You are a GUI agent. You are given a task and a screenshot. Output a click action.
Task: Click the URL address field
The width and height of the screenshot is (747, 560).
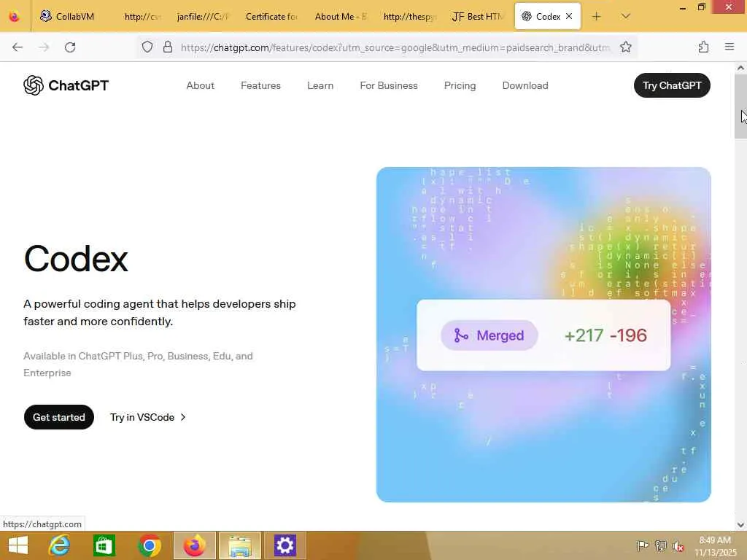click(x=395, y=47)
